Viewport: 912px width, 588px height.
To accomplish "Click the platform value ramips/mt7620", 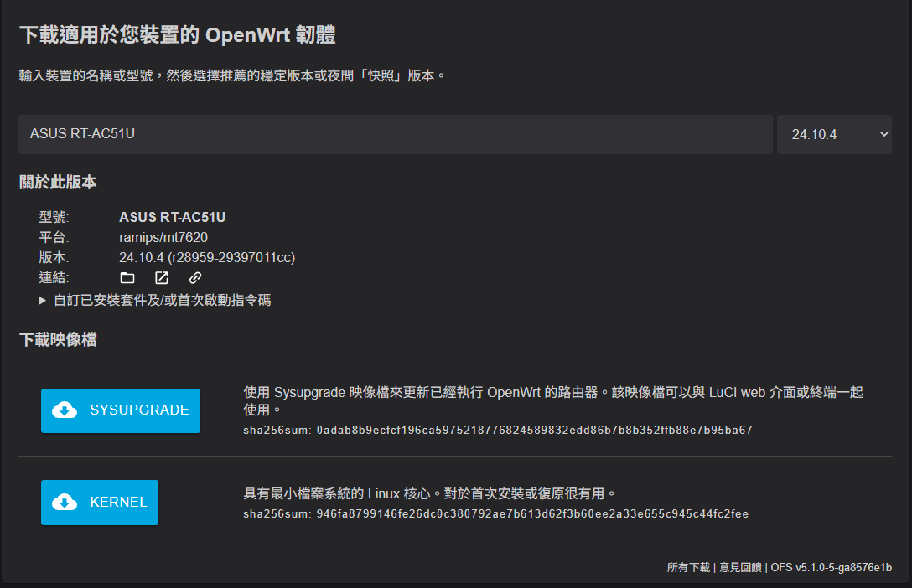I will pos(163,237).
